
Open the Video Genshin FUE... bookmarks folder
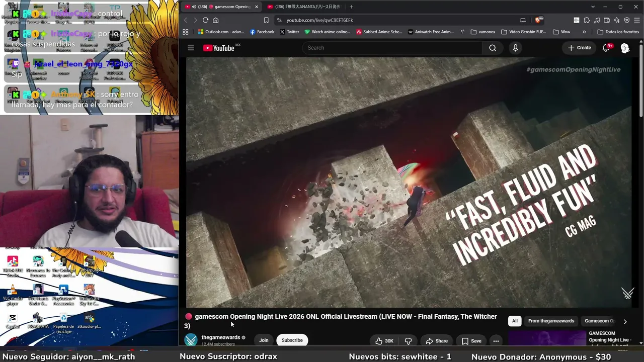(x=523, y=32)
